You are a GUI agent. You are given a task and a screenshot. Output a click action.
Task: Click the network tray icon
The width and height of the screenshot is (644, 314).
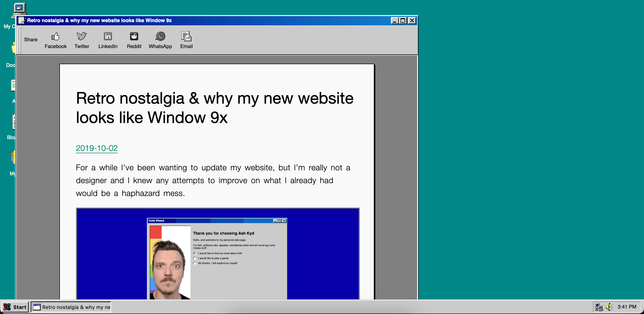point(599,307)
